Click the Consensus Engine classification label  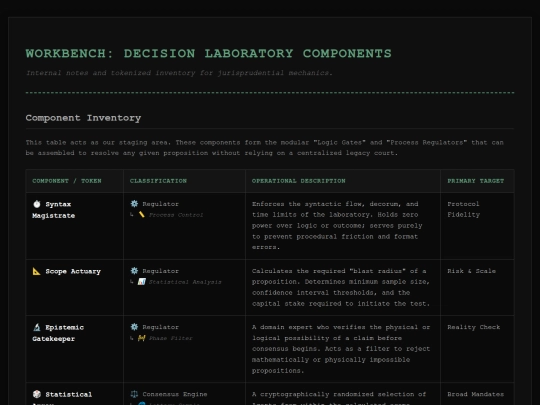pyautogui.click(x=175, y=394)
